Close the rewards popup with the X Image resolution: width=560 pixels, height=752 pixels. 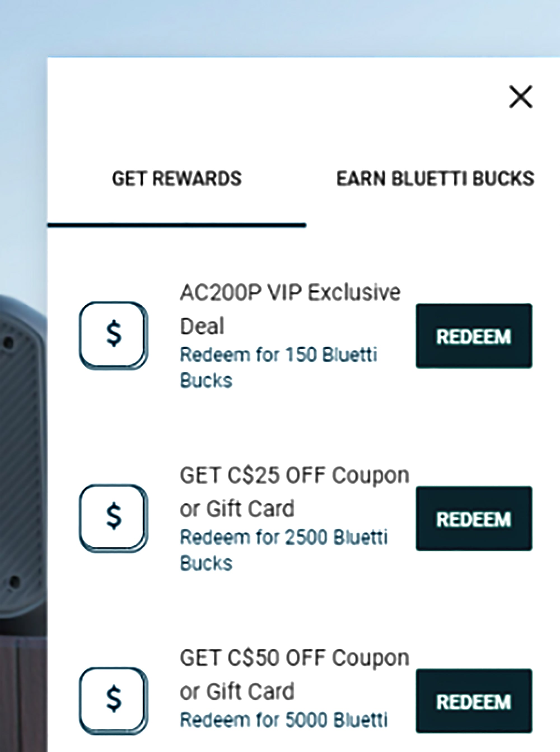[521, 97]
